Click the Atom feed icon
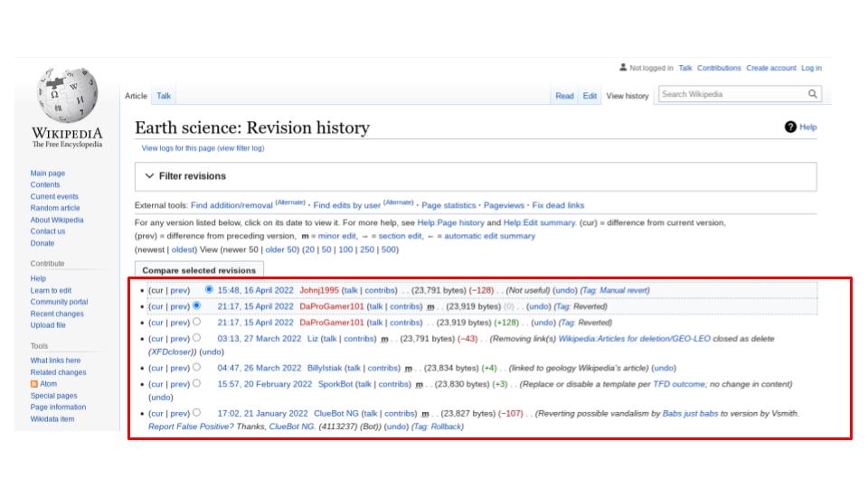 tap(34, 384)
